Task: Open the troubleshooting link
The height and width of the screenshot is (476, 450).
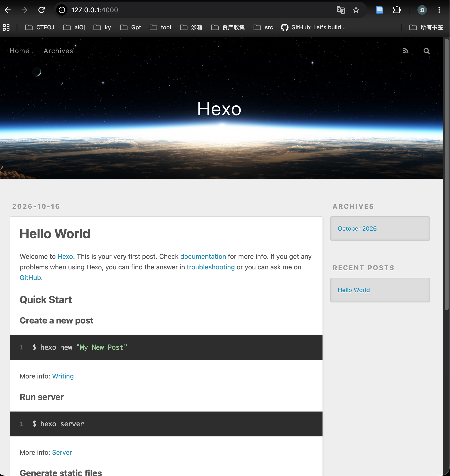Action: 211,267
